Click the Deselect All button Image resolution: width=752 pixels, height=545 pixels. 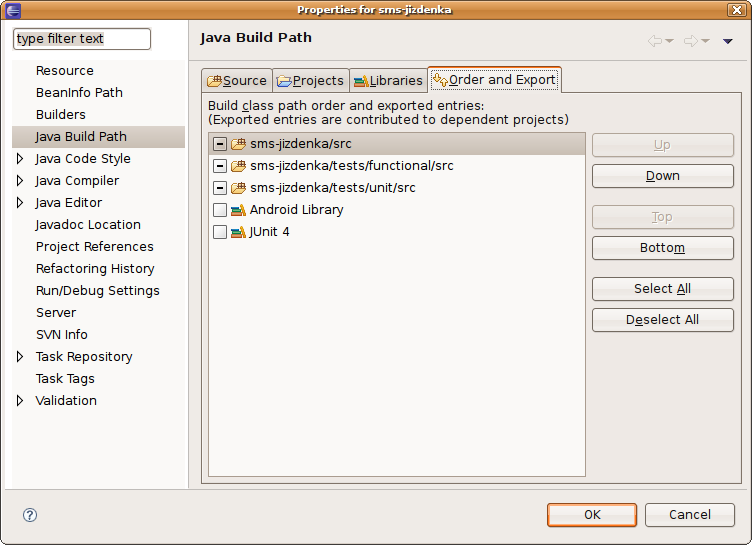tap(663, 320)
